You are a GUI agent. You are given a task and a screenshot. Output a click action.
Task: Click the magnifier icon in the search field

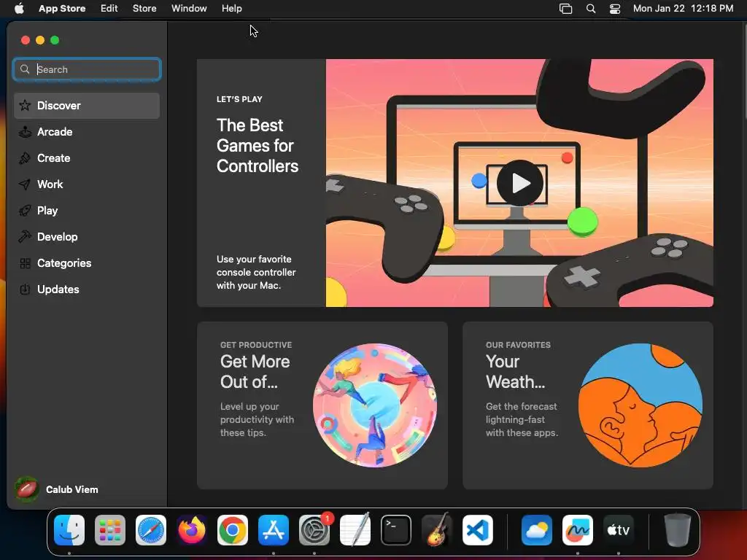pos(25,69)
